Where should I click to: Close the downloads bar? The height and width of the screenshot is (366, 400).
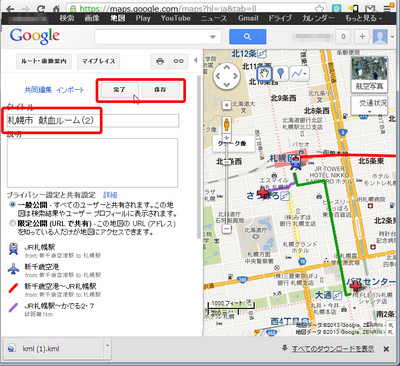(x=386, y=349)
